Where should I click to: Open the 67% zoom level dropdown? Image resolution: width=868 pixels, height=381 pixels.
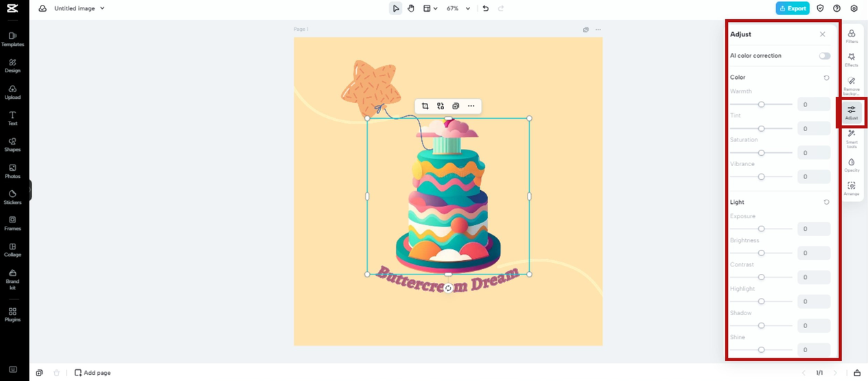coord(459,8)
